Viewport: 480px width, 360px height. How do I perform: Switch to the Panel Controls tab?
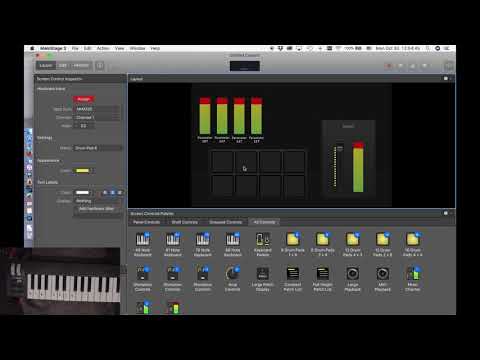pos(147,222)
